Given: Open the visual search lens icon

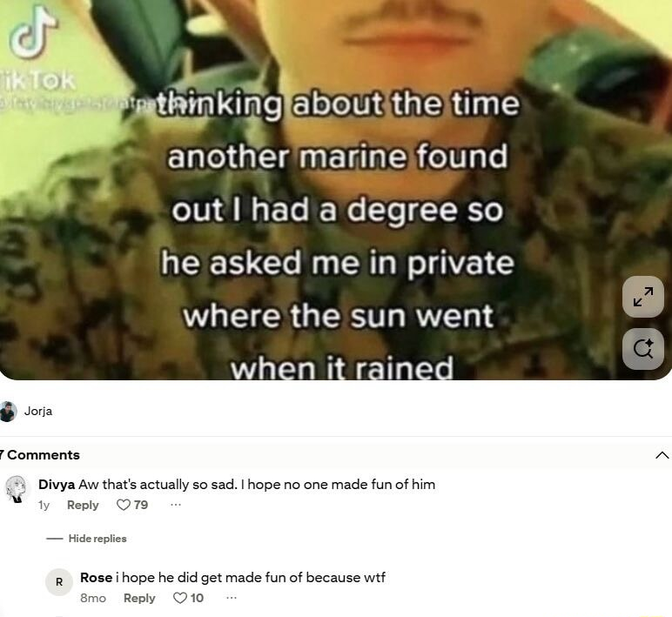Looking at the screenshot, I should click(x=643, y=349).
